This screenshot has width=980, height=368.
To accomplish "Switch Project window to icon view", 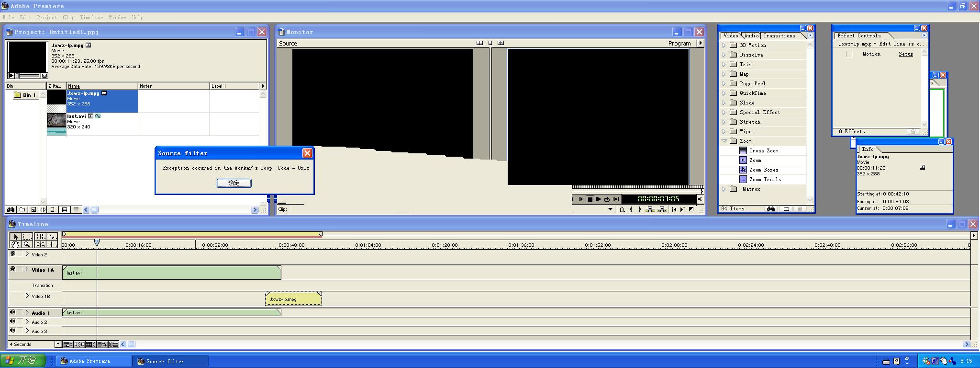I will pyautogui.click(x=53, y=209).
